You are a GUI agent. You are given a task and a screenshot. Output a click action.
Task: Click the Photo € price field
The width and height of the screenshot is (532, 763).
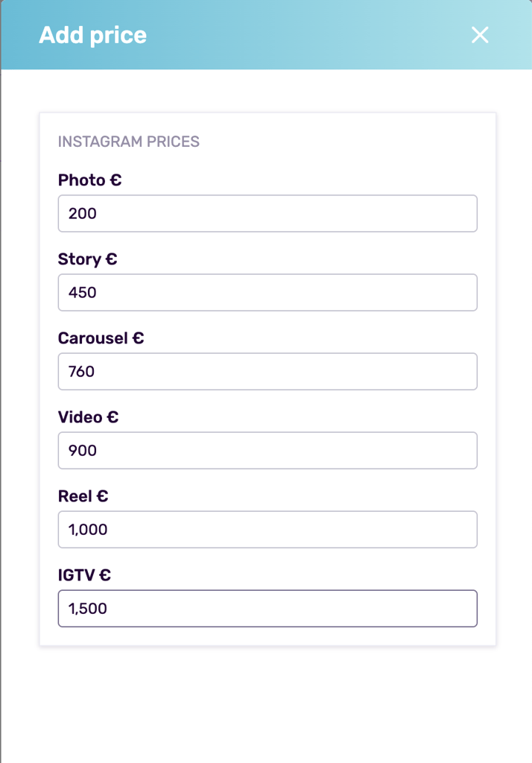click(267, 213)
